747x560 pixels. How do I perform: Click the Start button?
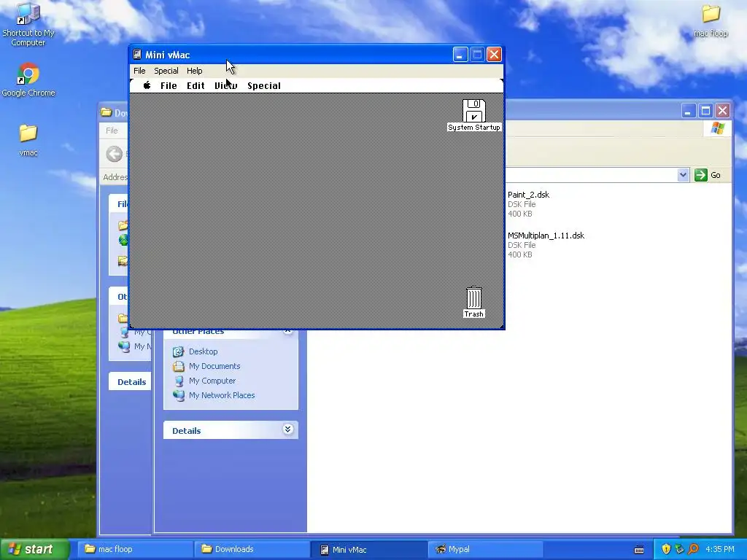point(34,550)
